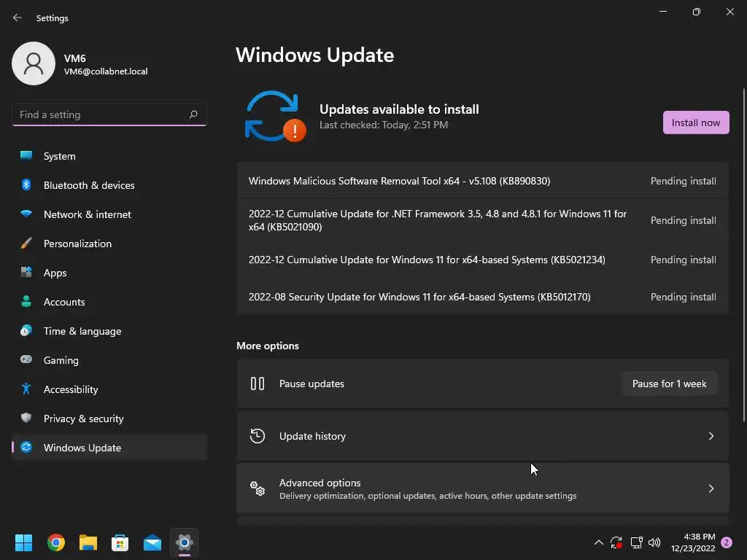Screen dimensions: 747x560
Task: Click the search magnifier in Find a setting
Action: (x=193, y=114)
